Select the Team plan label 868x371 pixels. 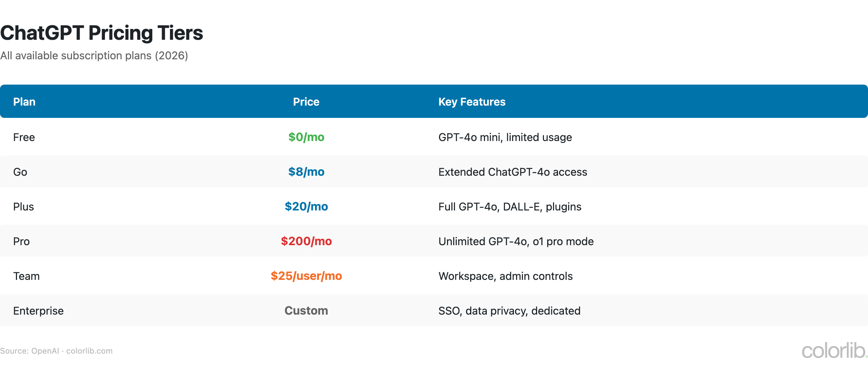[26, 276]
